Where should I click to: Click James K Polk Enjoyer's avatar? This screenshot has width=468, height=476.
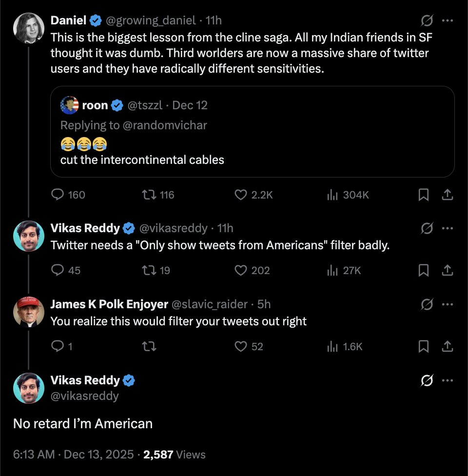click(29, 311)
